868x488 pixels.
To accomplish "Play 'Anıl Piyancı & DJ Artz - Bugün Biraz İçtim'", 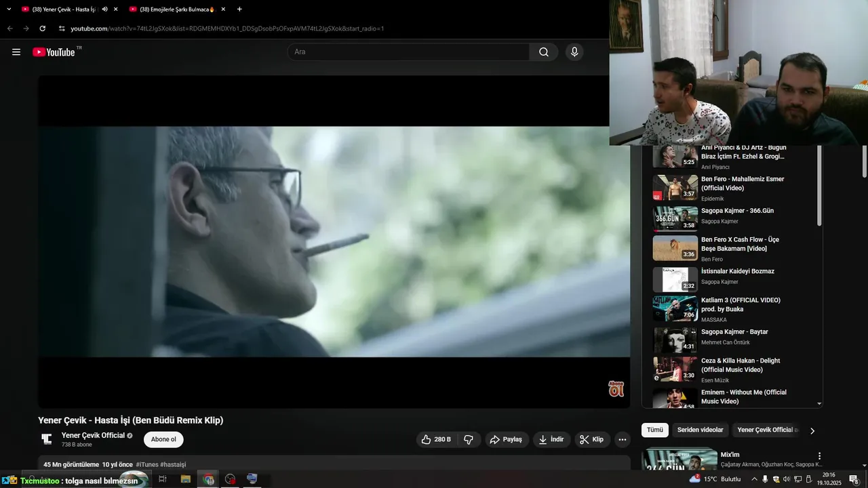I will pyautogui.click(x=732, y=158).
